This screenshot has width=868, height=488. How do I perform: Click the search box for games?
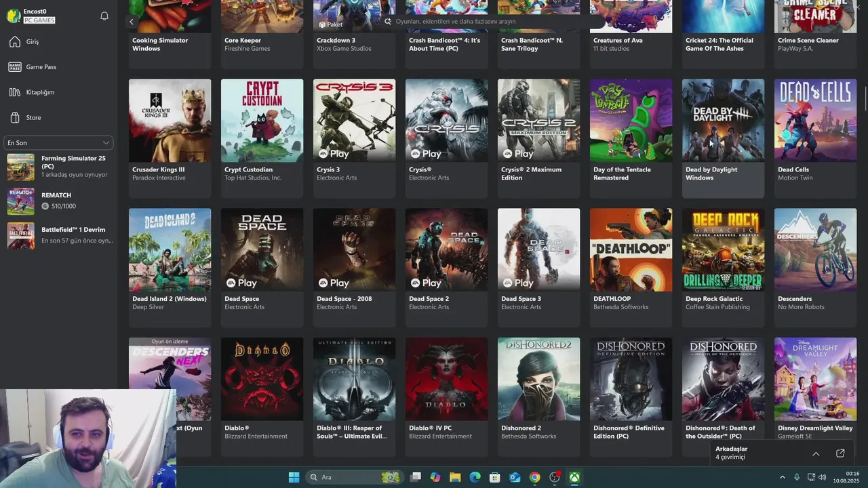(x=492, y=22)
